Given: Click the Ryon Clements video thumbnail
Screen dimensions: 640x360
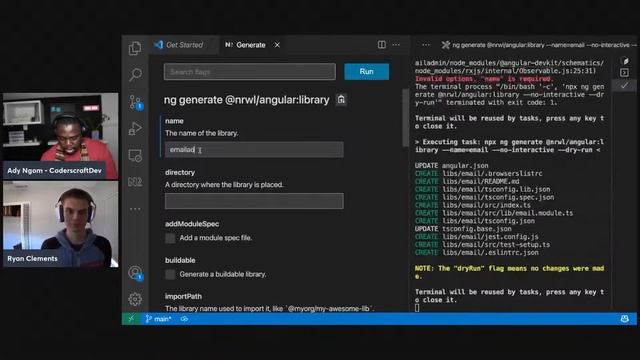Looking at the screenshot, I should (x=60, y=224).
